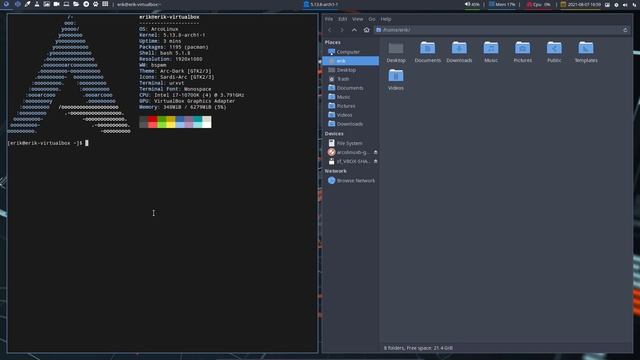Open Browse Network in sidebar

[x=351, y=180]
